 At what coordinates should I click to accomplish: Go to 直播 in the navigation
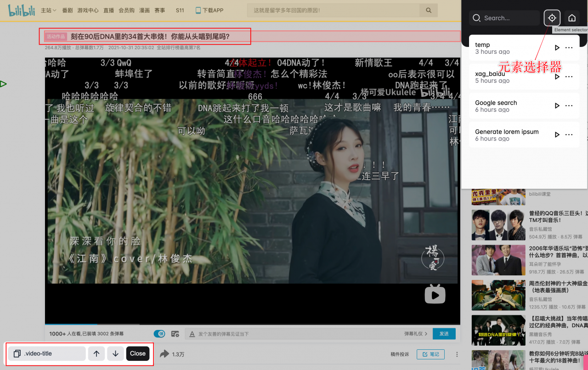point(108,10)
